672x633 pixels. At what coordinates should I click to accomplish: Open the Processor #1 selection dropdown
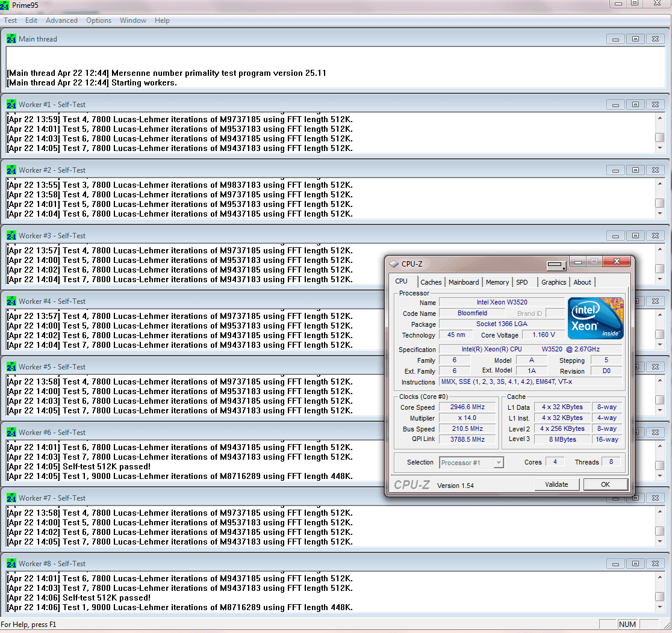pos(471,463)
